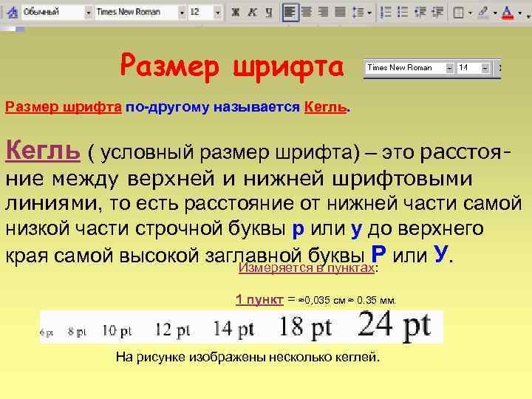
Task: Open the font color dropdown arrow
Action: coord(519,13)
